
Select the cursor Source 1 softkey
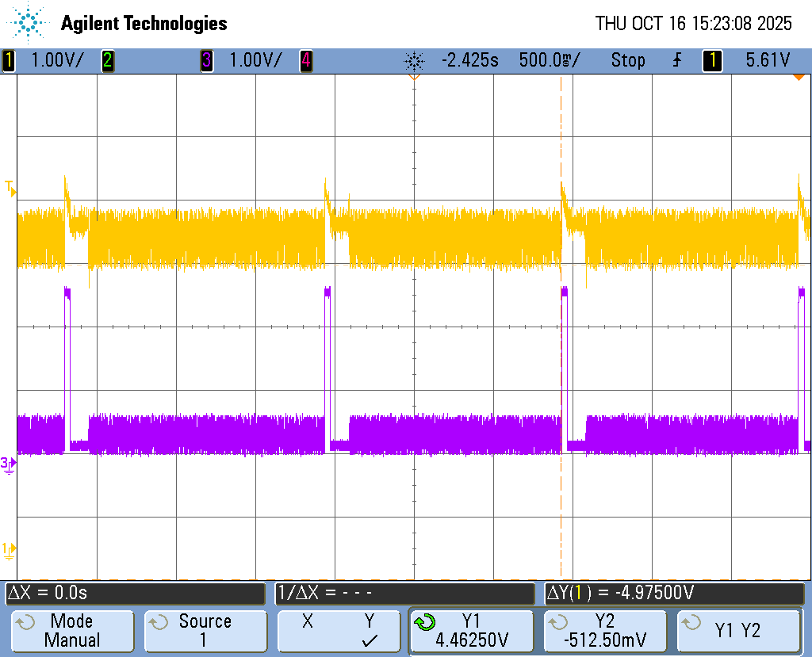205,631
